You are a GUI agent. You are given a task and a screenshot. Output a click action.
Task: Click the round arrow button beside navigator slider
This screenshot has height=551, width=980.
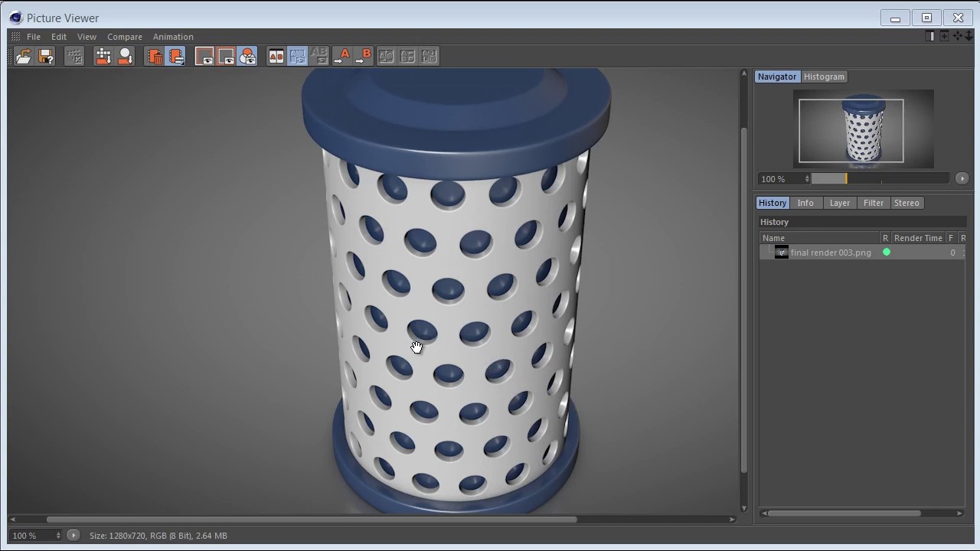click(962, 178)
